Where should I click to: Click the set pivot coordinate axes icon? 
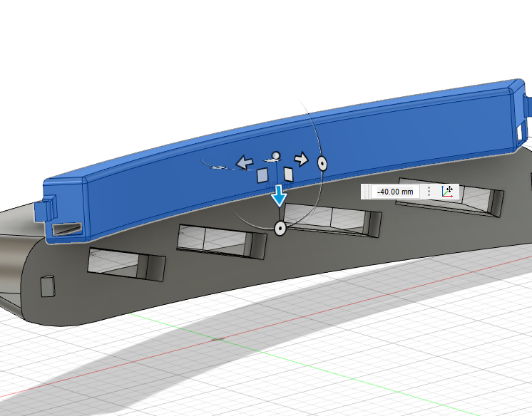tap(448, 192)
